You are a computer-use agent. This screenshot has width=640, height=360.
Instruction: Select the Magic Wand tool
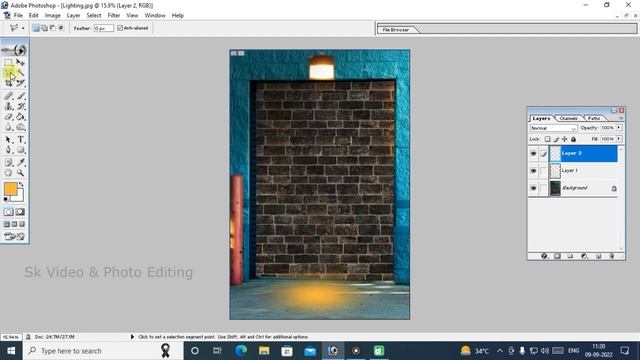tap(20, 73)
